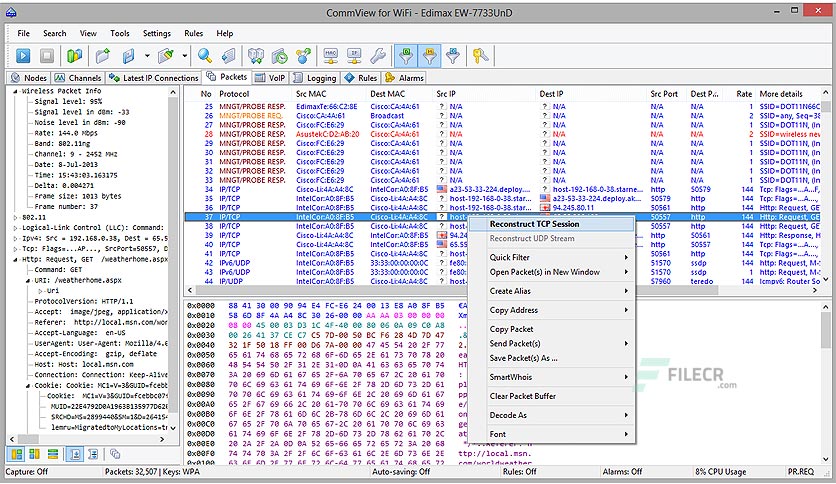Click the packet list horizontal scrollbar
This screenshot has width=836, height=484.
tap(504, 291)
